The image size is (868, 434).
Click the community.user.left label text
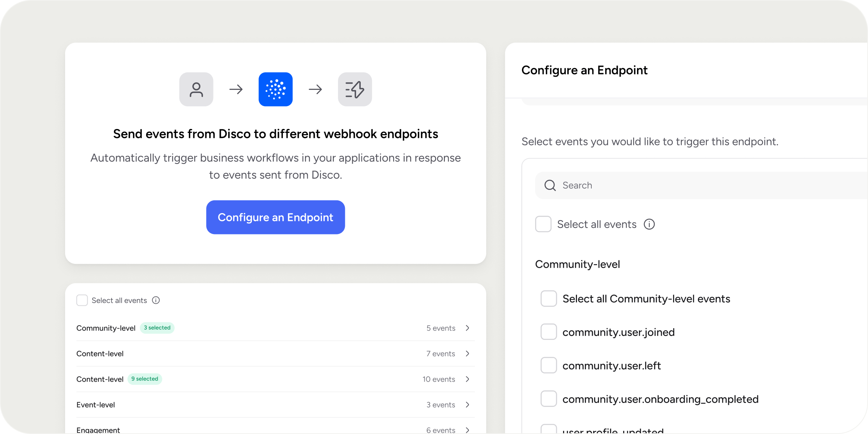click(x=611, y=366)
